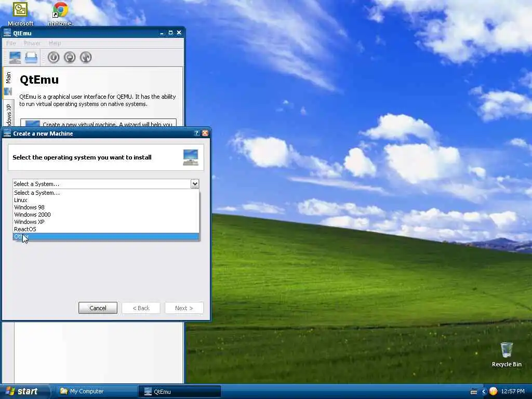Choose ReactOS from the dropdown
The height and width of the screenshot is (399, 532).
click(106, 229)
